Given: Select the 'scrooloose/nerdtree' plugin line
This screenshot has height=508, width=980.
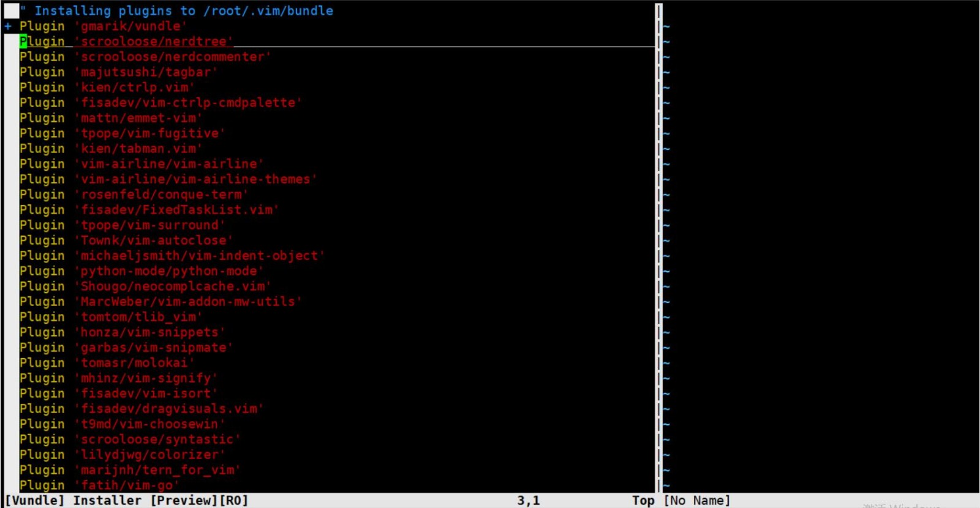Looking at the screenshot, I should coord(126,42).
